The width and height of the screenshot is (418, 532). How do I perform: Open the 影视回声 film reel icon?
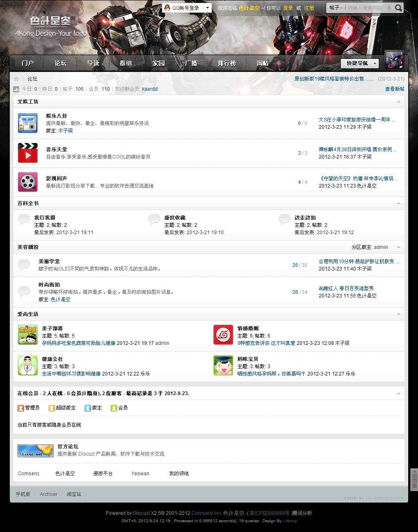point(28,182)
